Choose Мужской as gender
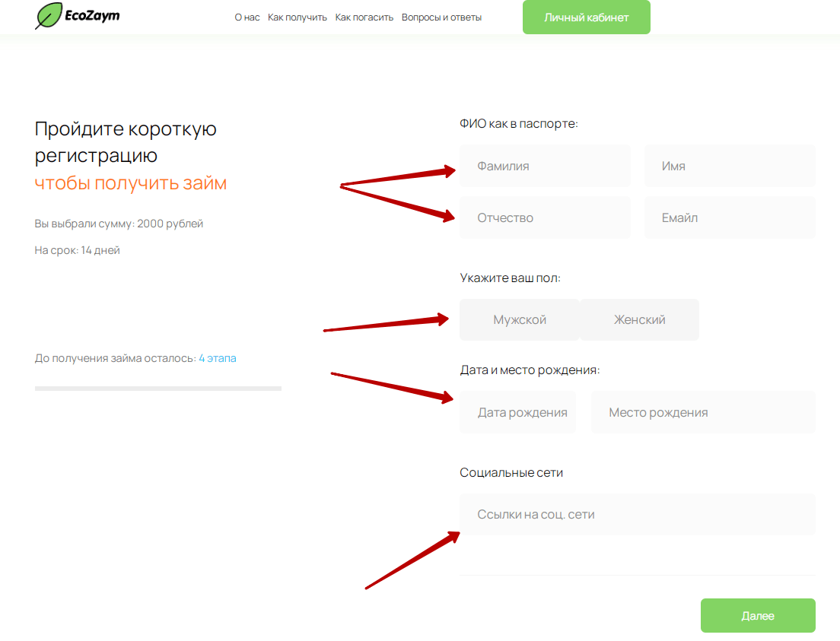 [520, 320]
